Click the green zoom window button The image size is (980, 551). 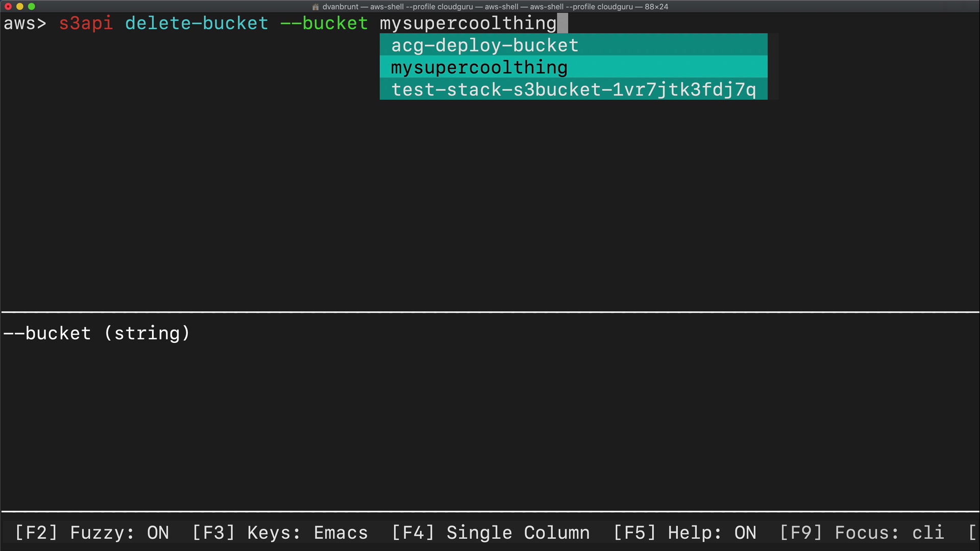click(x=32, y=7)
